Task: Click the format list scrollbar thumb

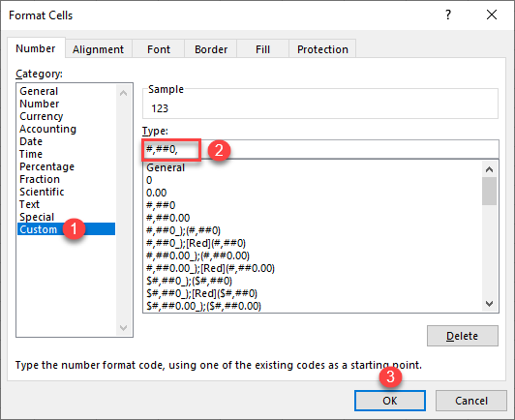Action: [489, 191]
